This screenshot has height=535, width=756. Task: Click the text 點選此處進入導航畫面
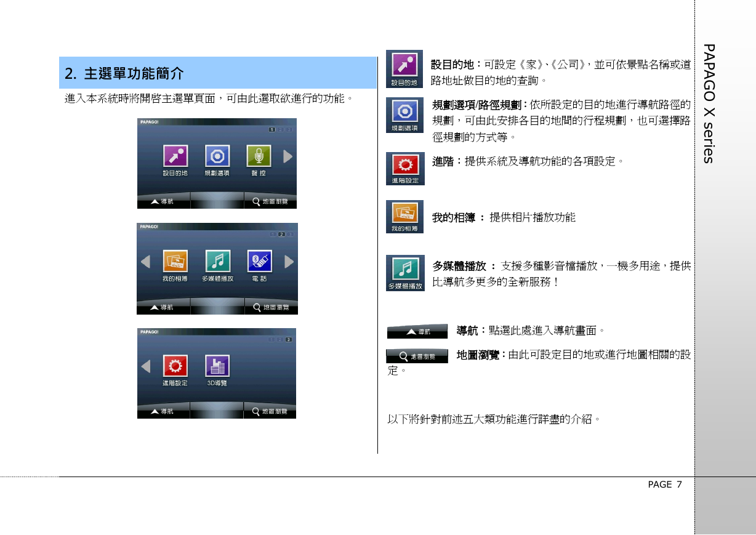[547, 331]
